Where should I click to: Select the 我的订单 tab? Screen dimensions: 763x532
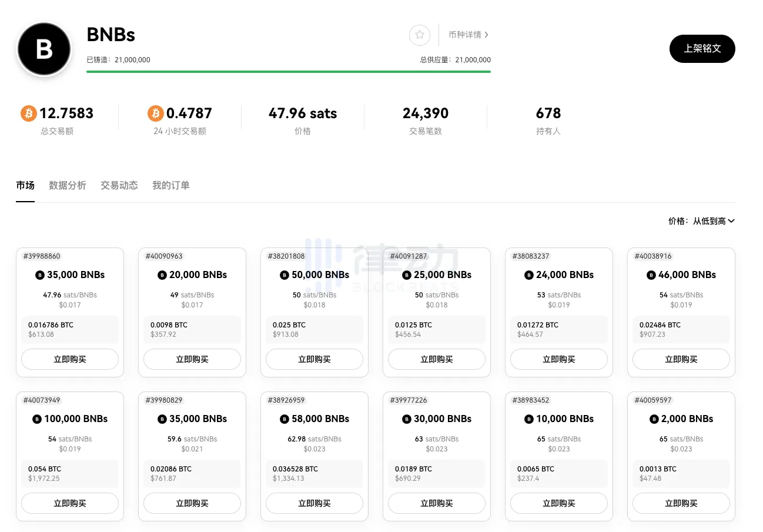point(170,185)
